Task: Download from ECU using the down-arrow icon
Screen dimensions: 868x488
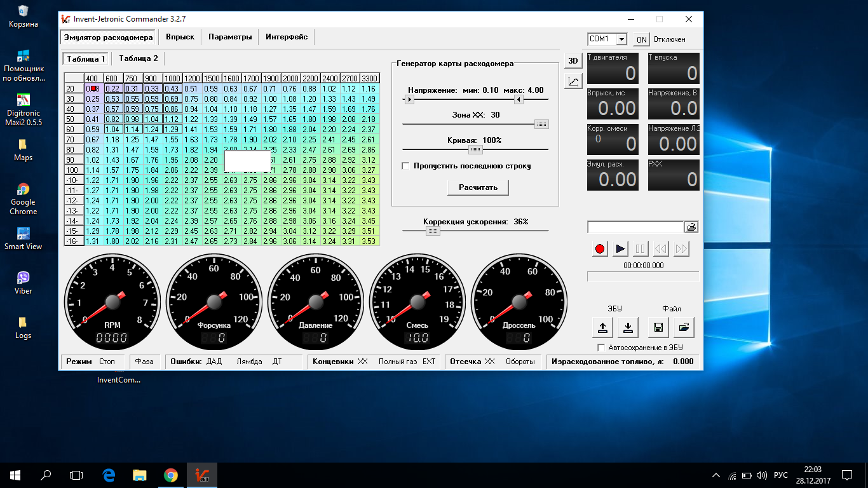Action: pyautogui.click(x=628, y=327)
